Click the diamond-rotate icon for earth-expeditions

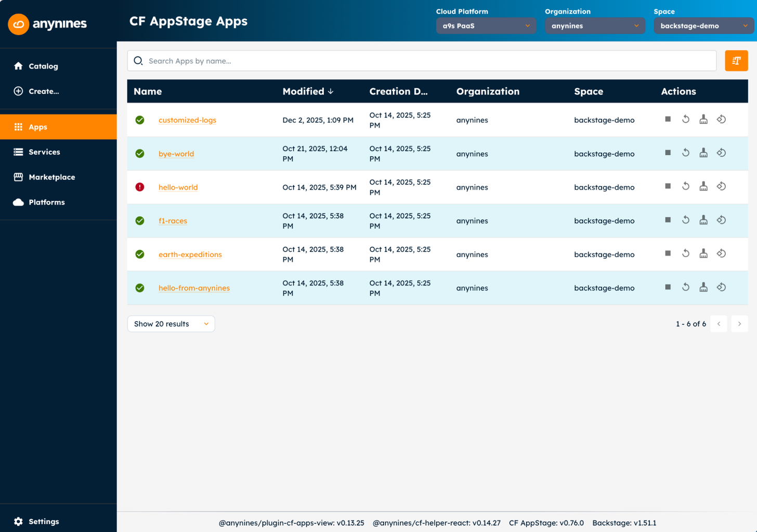(721, 254)
